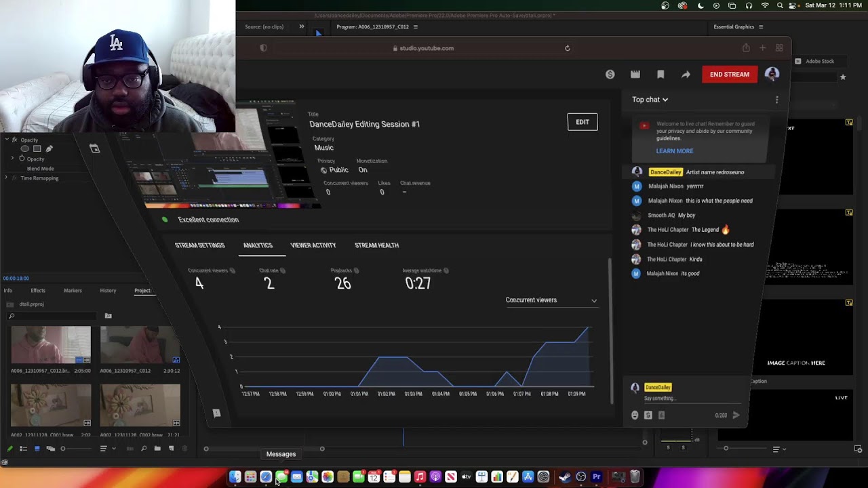The image size is (868, 488).
Task: Toggle the Opacity animation stopwatch
Action: pyautogui.click(x=22, y=159)
